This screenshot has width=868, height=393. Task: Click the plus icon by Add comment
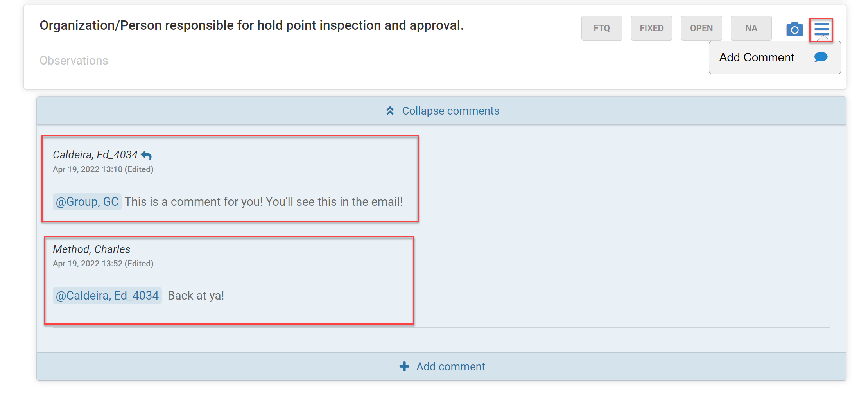tap(404, 366)
